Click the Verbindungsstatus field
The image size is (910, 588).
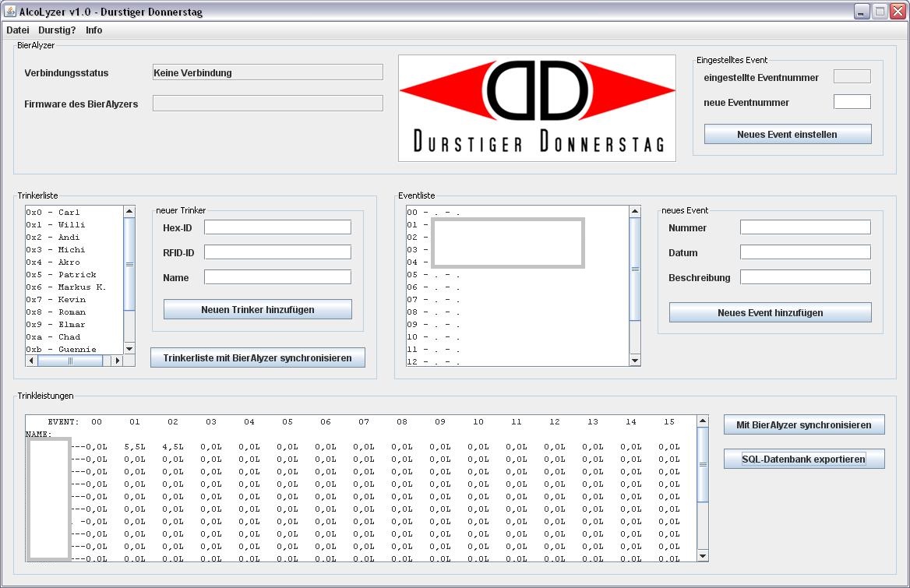[x=267, y=72]
